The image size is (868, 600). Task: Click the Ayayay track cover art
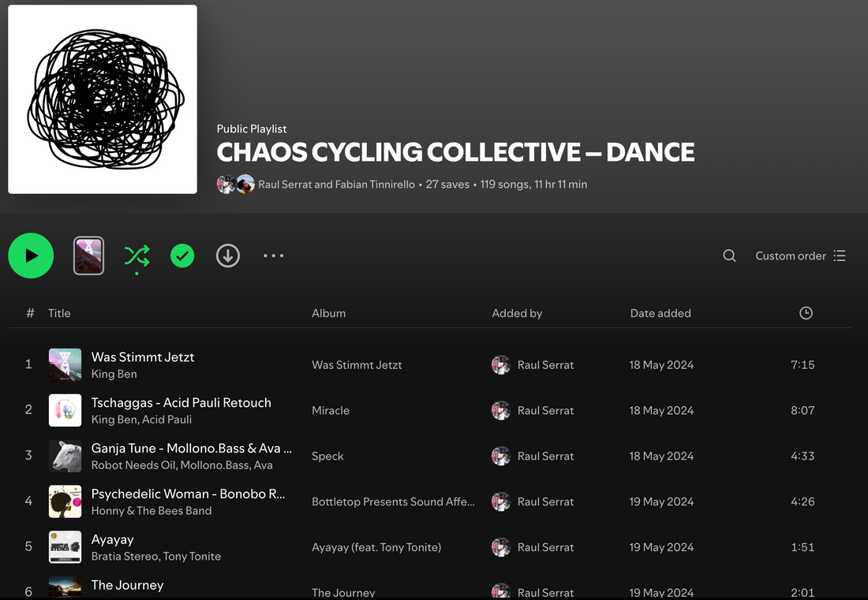point(65,547)
